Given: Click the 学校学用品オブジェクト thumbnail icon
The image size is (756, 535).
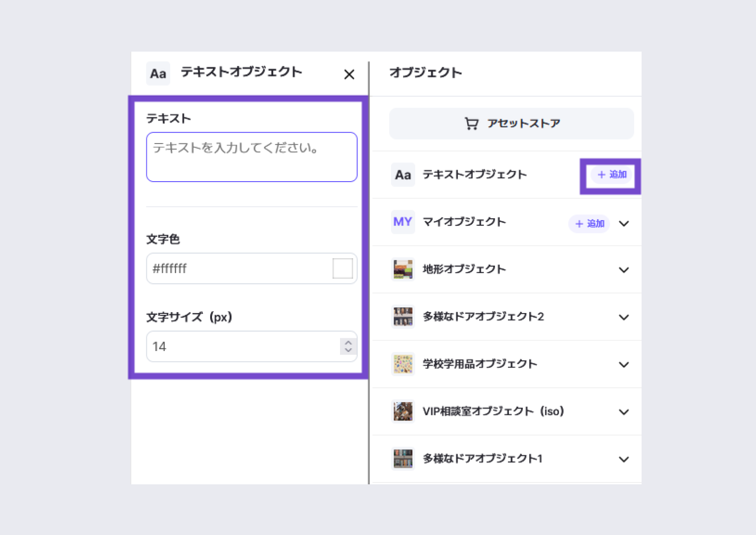Looking at the screenshot, I should click(x=403, y=364).
